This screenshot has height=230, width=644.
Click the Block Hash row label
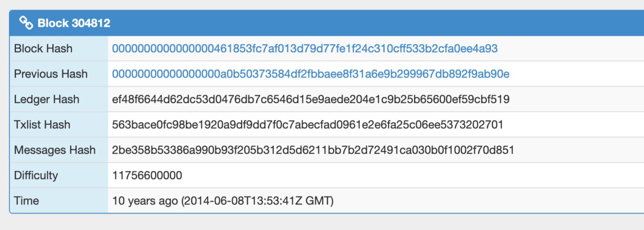[43, 49]
